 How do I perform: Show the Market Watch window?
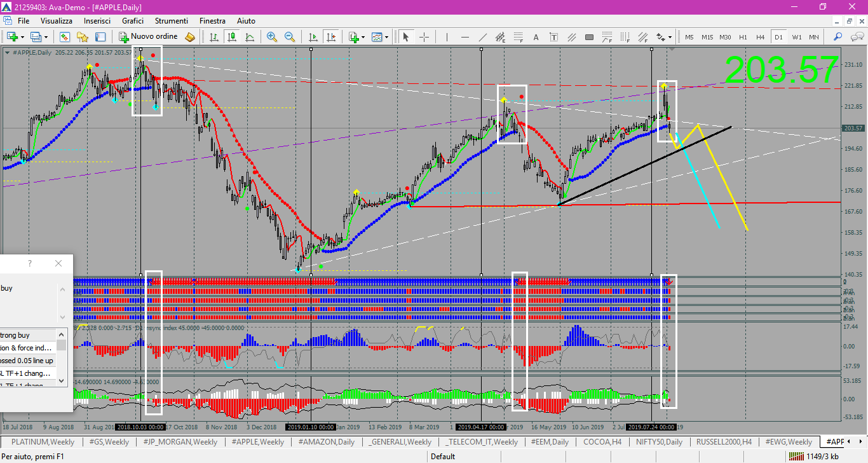65,36
